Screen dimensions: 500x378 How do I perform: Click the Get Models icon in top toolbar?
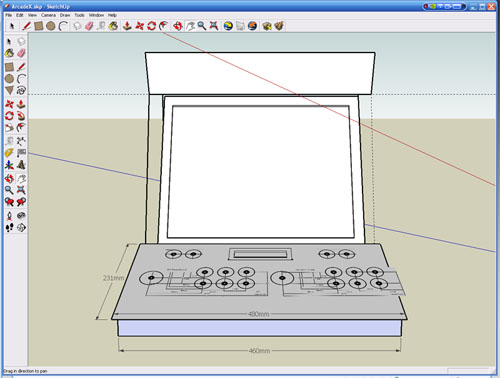[x=267, y=26]
